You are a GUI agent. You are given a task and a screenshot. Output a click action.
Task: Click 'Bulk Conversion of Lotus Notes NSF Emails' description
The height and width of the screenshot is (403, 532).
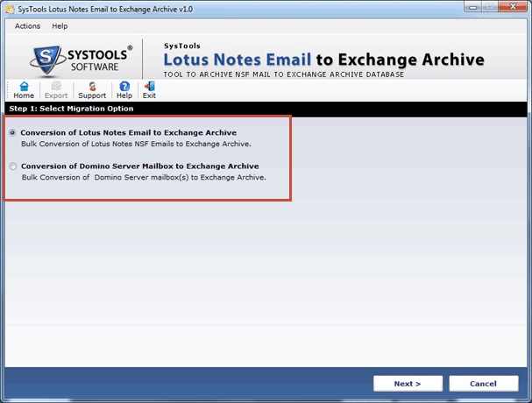[x=136, y=144]
